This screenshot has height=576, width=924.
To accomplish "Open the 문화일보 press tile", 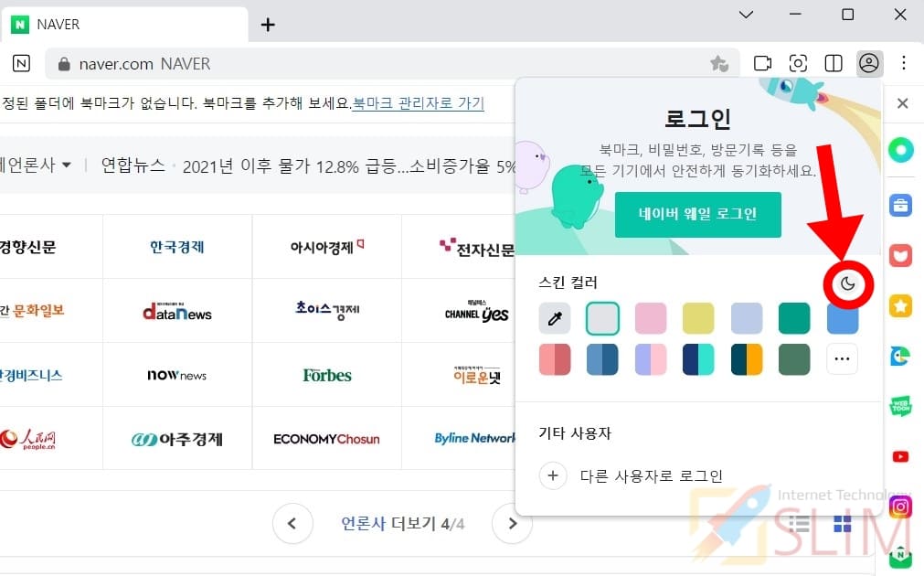I will click(51, 311).
